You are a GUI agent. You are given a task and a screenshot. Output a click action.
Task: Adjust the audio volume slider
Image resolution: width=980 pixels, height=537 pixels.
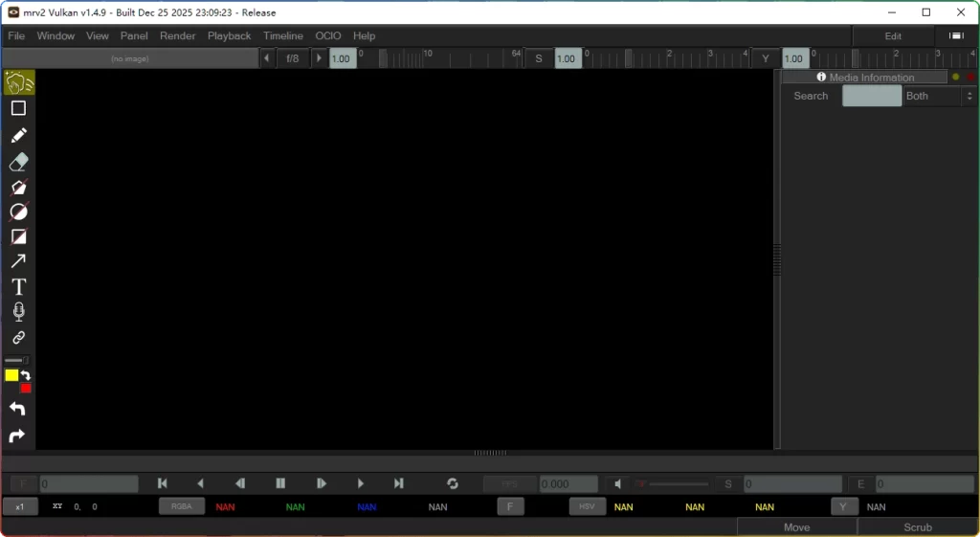pyautogui.click(x=672, y=483)
